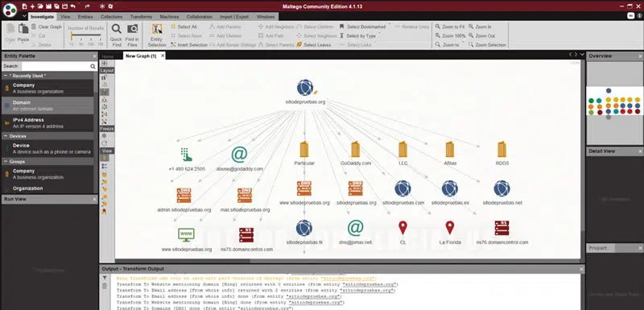
Task: Select the GoDaddy.com company entity icon
Action: [355, 150]
